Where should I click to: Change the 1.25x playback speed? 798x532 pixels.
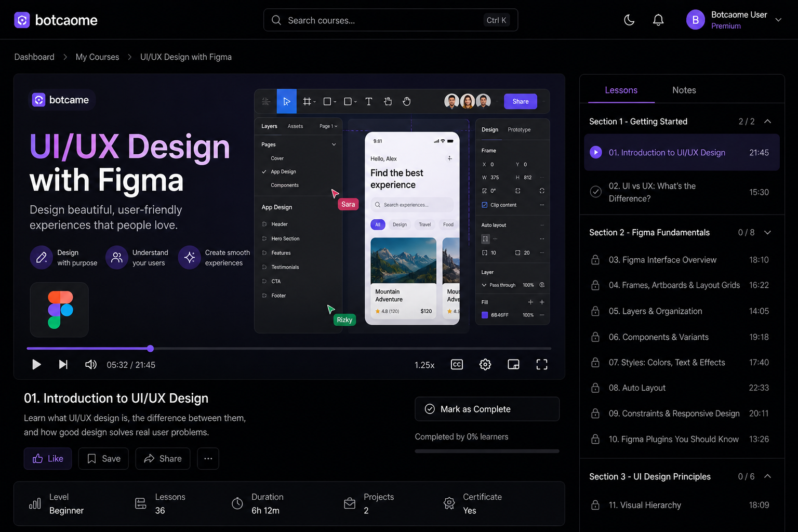tap(424, 365)
